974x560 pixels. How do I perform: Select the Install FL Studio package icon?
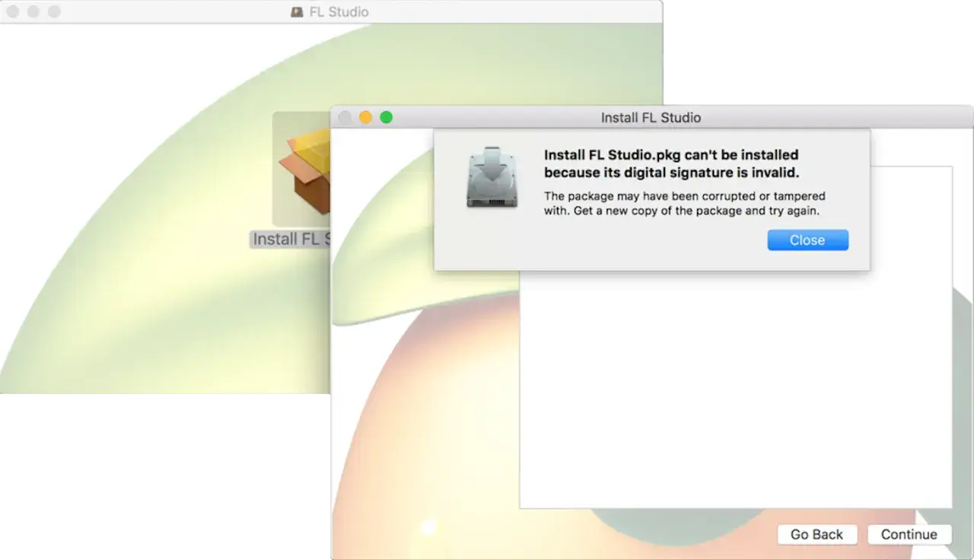point(302,169)
